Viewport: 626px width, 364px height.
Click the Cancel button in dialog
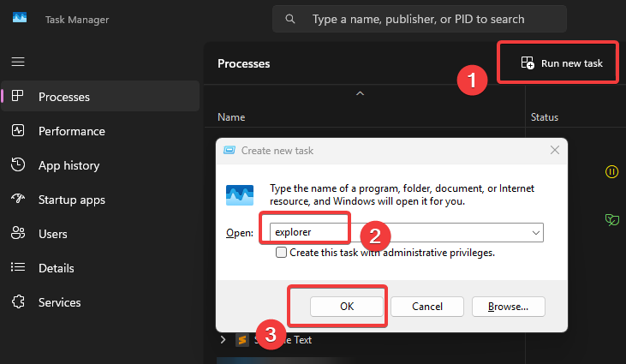click(x=427, y=306)
